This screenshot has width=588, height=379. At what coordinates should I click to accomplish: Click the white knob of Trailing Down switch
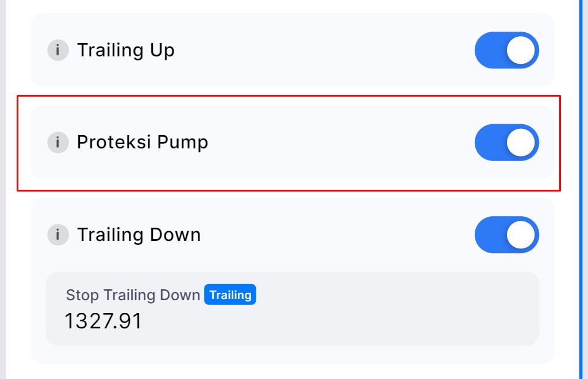521,235
